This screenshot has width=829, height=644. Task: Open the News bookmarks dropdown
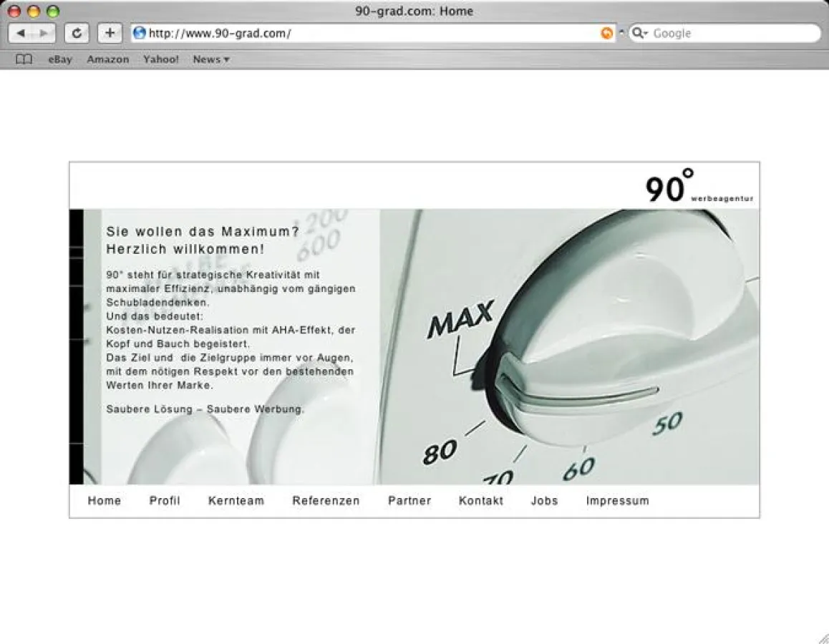click(210, 59)
